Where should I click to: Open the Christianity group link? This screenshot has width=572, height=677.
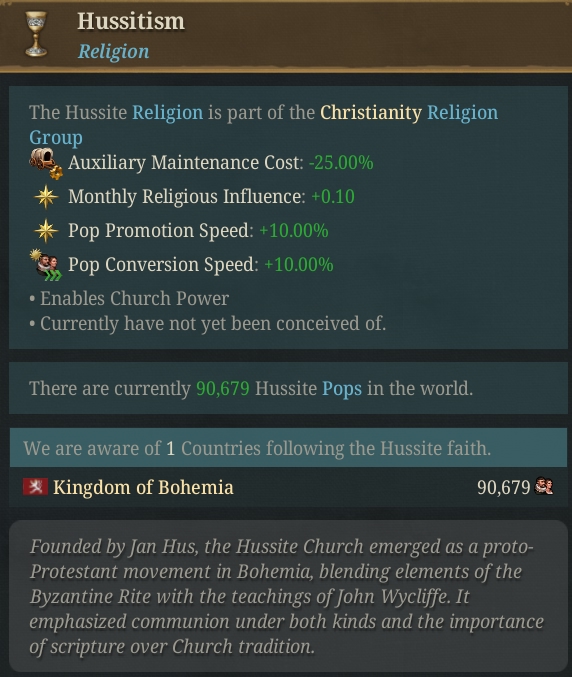click(371, 113)
